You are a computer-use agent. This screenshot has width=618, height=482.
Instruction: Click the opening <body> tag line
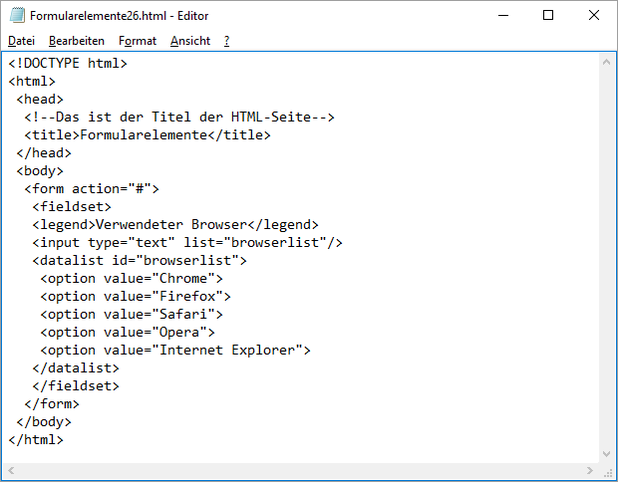point(40,171)
